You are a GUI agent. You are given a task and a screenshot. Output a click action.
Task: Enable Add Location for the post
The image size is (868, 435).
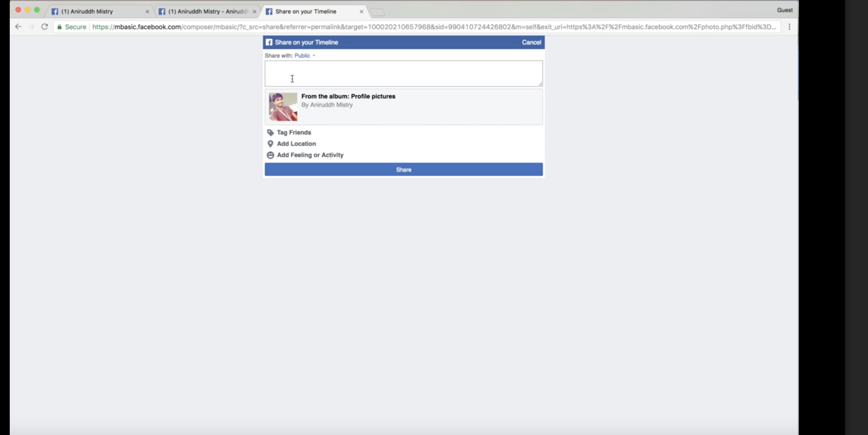pyautogui.click(x=297, y=143)
